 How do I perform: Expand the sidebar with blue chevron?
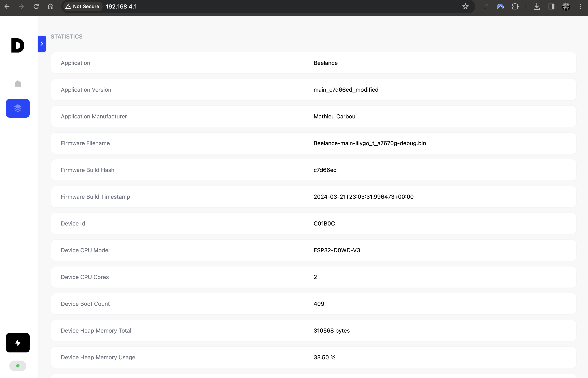coord(42,44)
